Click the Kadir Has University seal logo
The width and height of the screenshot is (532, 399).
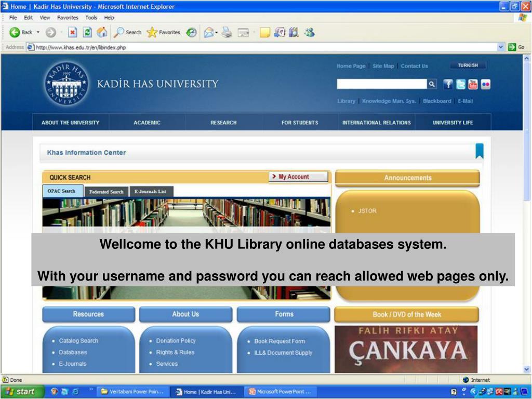point(66,84)
